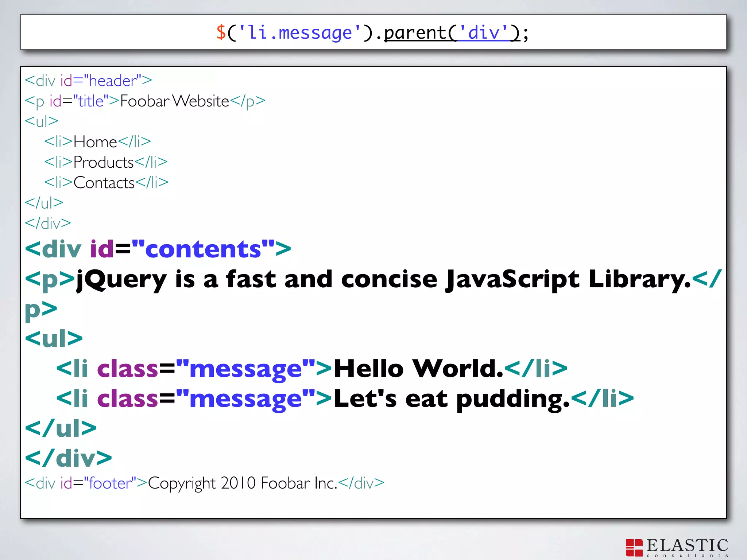This screenshot has width=747, height=560.
Task: Click the bold closing /ul tag
Action: click(x=61, y=428)
